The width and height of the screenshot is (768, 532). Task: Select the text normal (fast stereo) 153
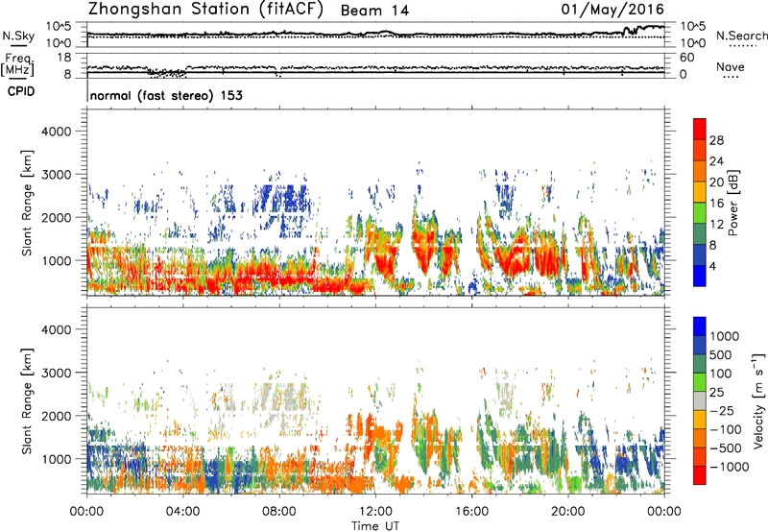[166, 96]
